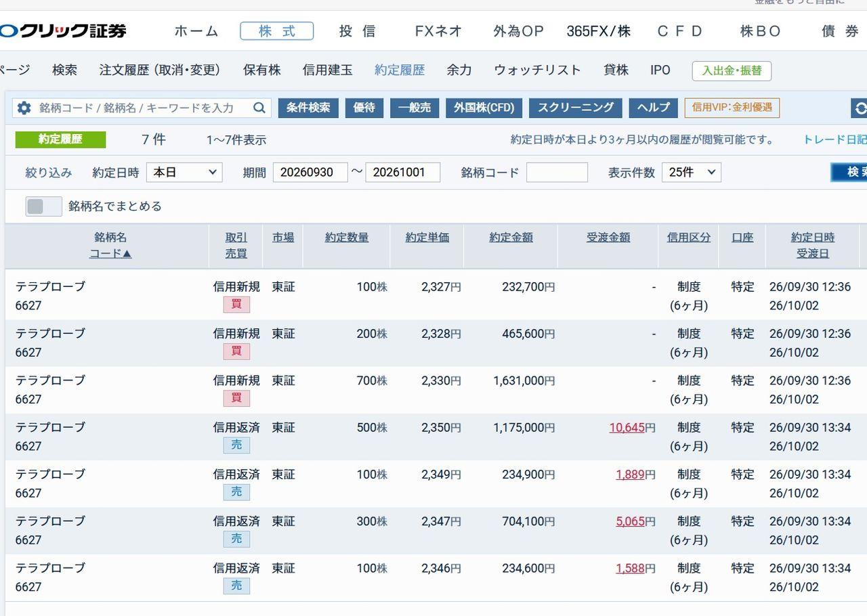Sort by コード▲ column header
This screenshot has height=616, width=867.
[x=110, y=254]
